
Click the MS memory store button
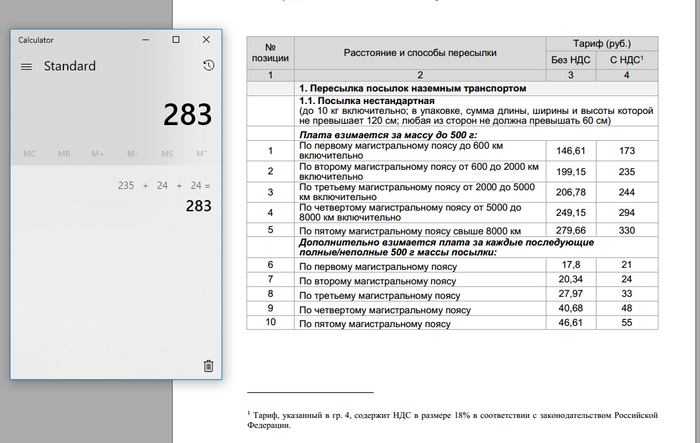pos(167,154)
